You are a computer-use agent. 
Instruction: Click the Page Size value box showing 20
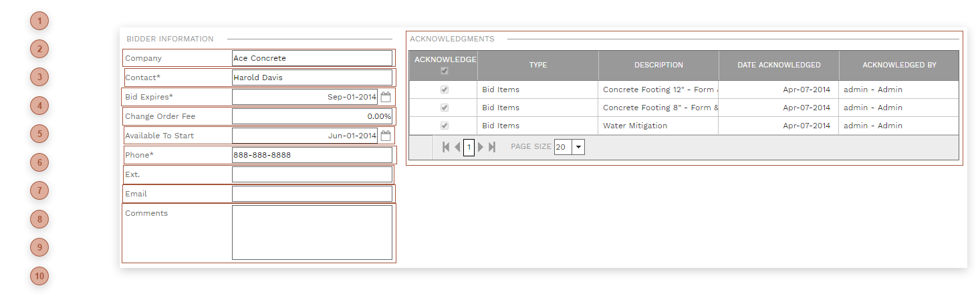562,147
